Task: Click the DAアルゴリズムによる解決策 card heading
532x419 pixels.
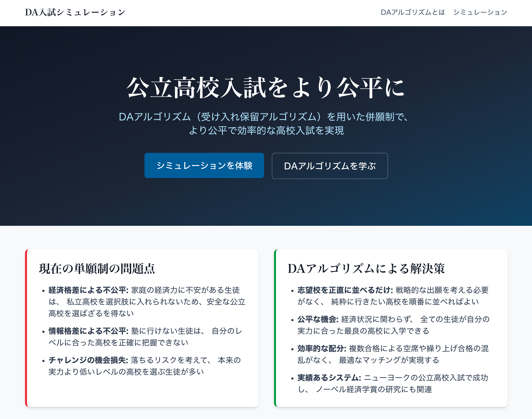Action: pos(366,268)
